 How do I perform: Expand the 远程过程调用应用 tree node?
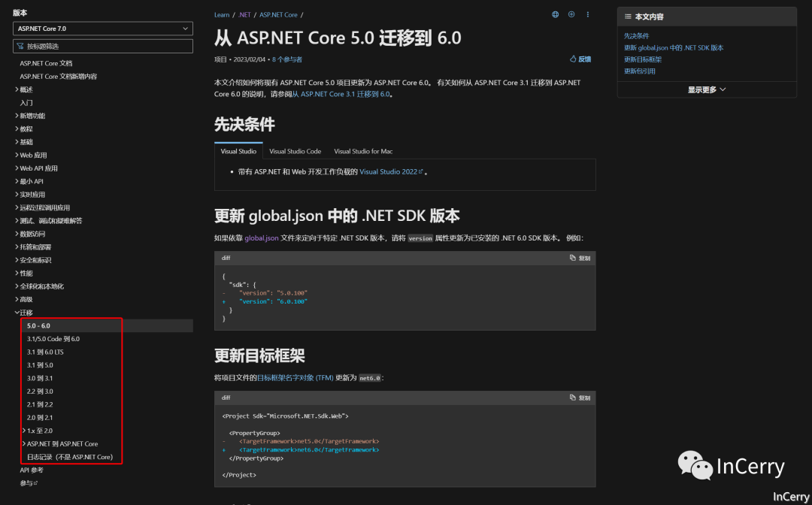17,207
